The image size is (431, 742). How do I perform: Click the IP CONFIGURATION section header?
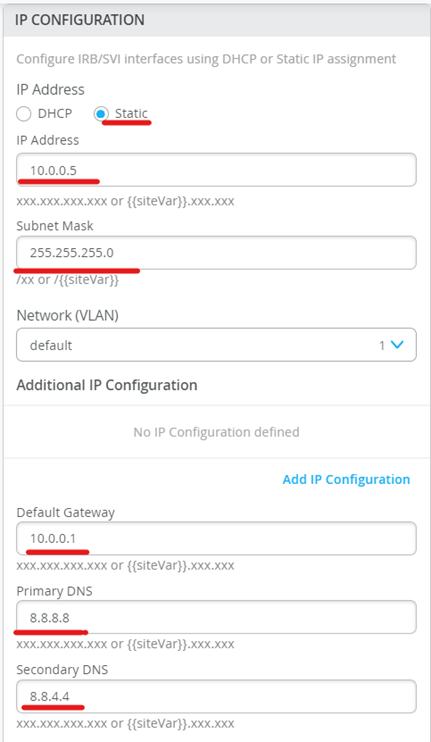point(79,20)
